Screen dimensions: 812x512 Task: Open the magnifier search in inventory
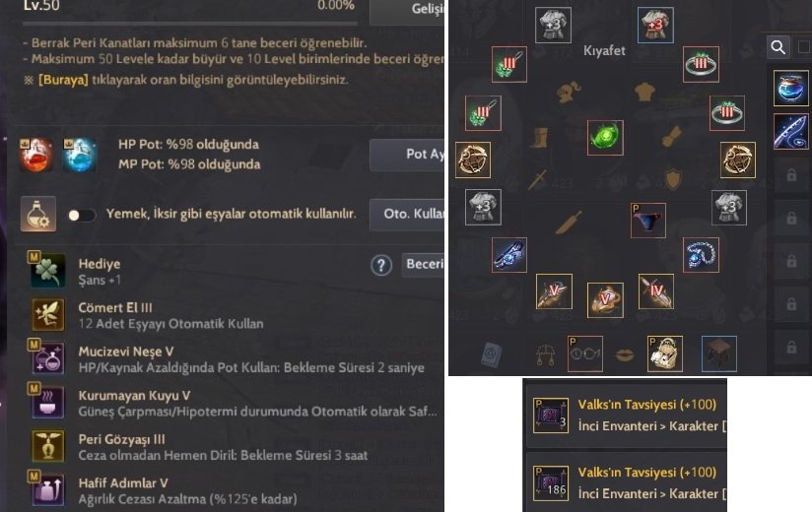(x=778, y=47)
